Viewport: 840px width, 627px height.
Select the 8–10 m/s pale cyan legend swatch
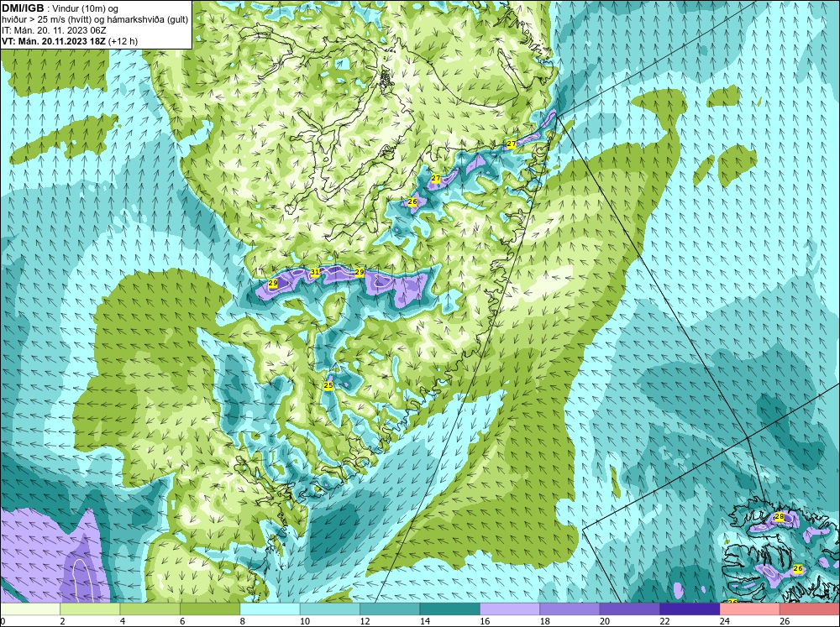pos(270,609)
